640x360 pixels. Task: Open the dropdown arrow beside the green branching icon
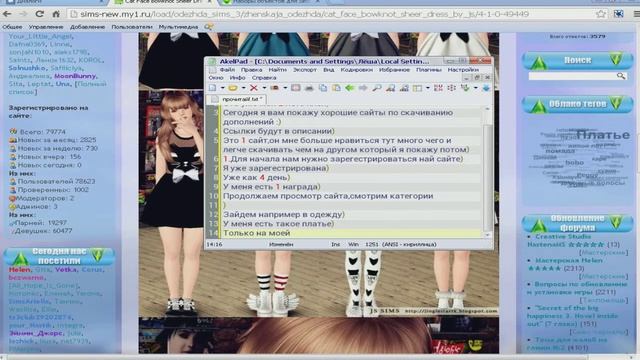coord(476,88)
